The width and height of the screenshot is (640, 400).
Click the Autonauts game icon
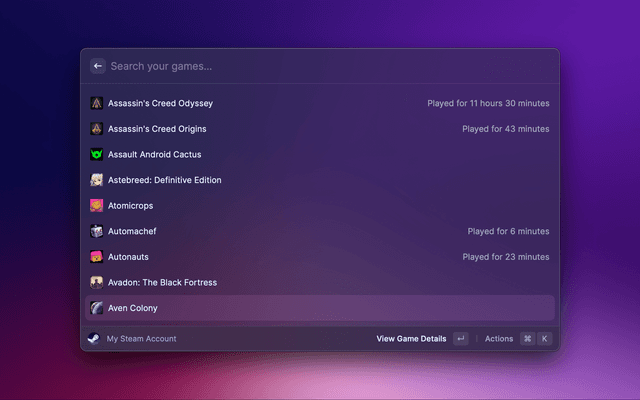(97, 257)
